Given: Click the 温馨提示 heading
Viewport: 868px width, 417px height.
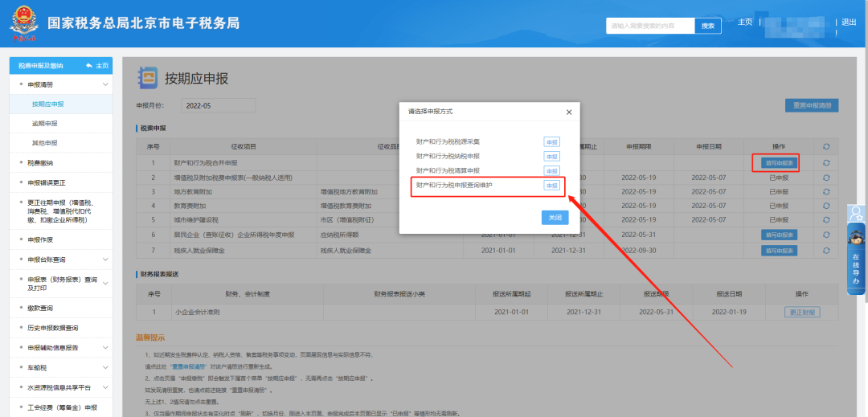Looking at the screenshot, I should coord(150,338).
